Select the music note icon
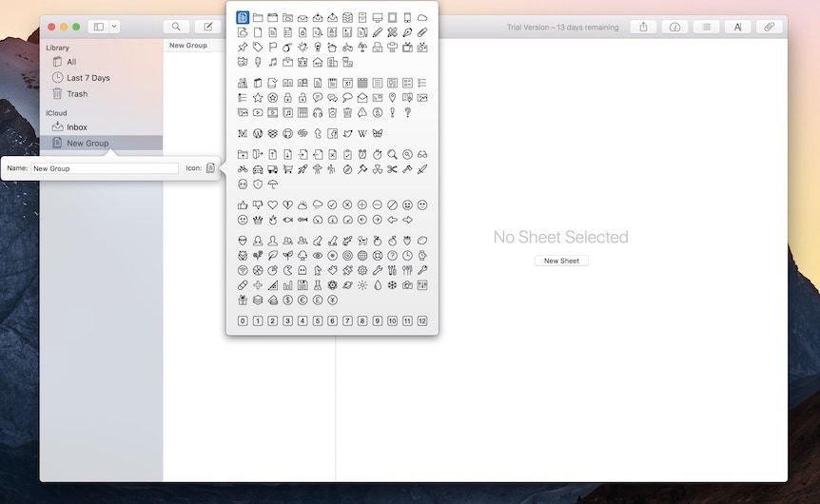This screenshot has height=504, width=820. click(272, 63)
